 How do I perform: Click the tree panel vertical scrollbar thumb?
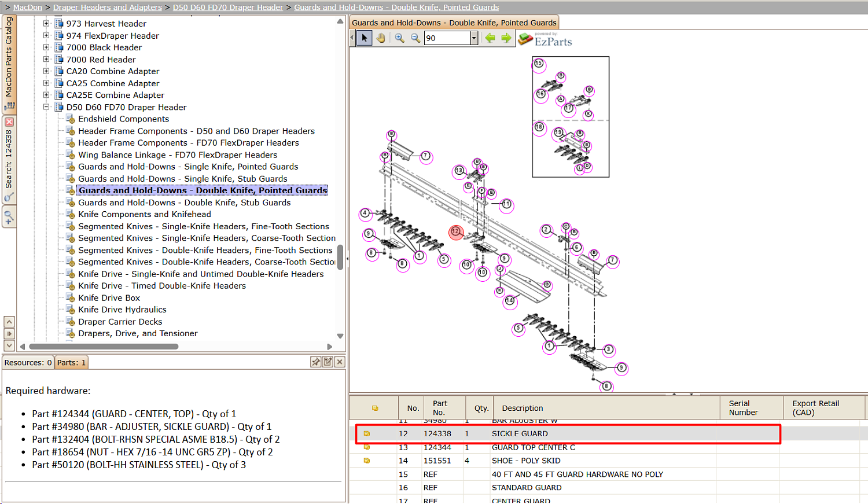click(x=340, y=257)
